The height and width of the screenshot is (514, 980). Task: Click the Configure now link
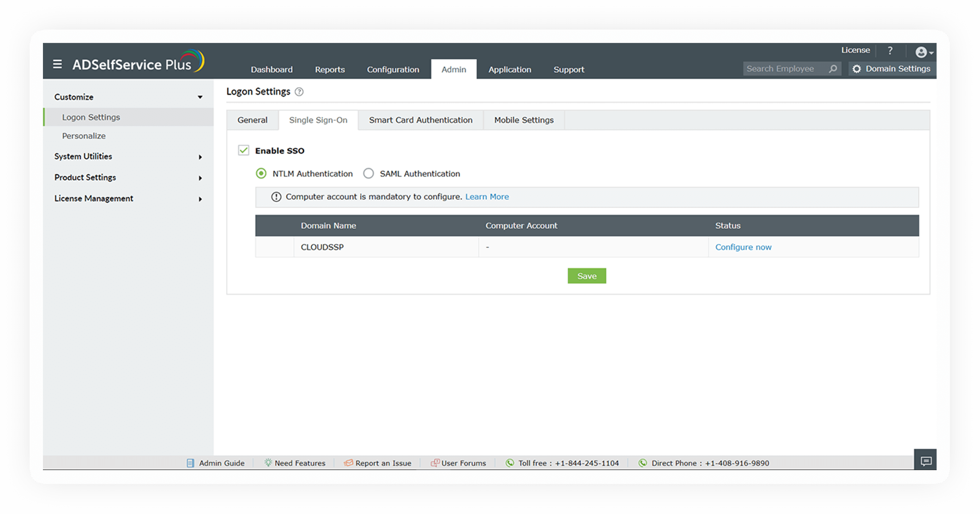pos(743,247)
